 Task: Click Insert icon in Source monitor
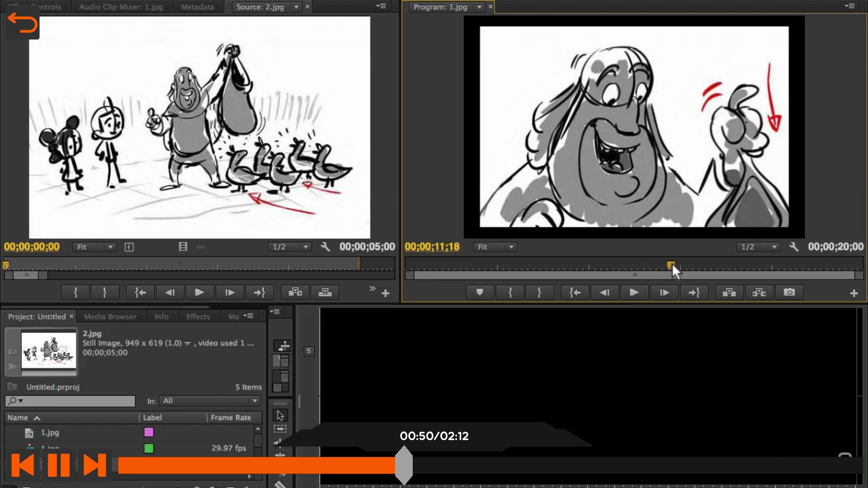pyautogui.click(x=295, y=292)
